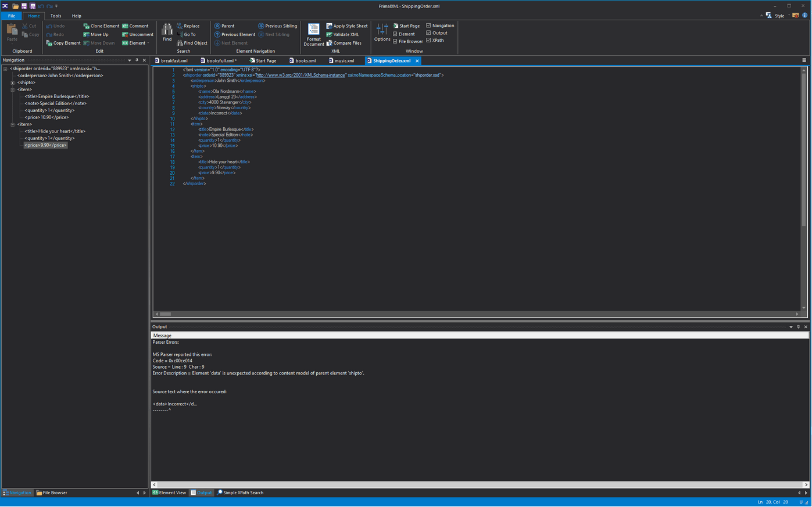Screen dimensions: 812x507
Task: Switch to the music.xml tab
Action: click(x=341, y=60)
